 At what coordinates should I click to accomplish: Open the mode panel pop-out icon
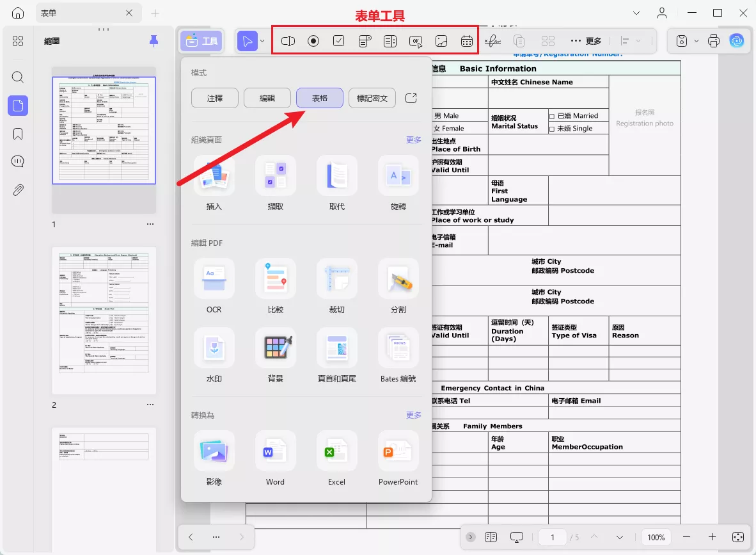(411, 98)
